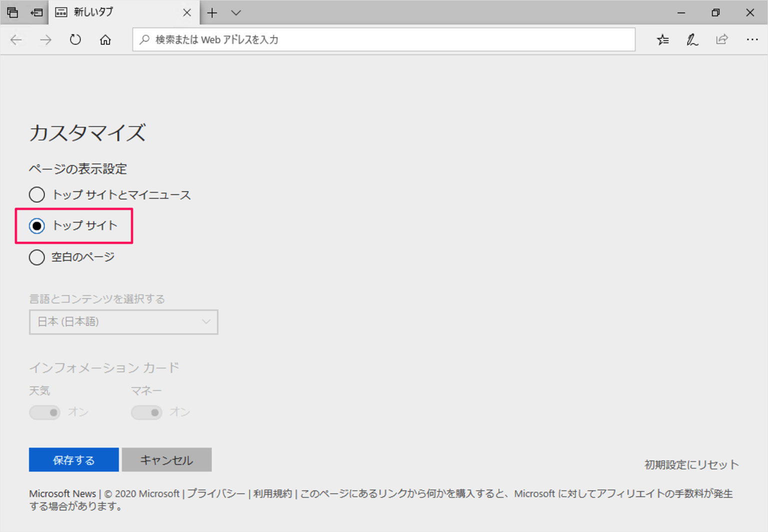Click 初期設定にリセット link
This screenshot has width=768, height=532.
click(x=691, y=465)
